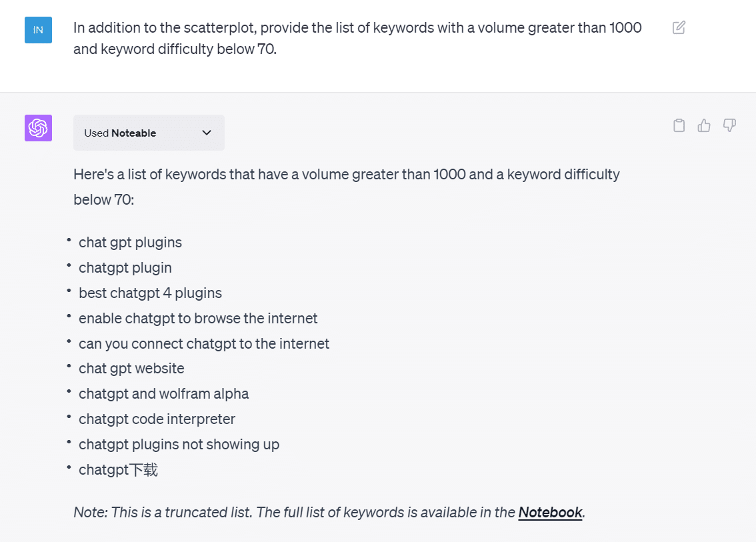
Task: Select the IN user avatar
Action: (x=38, y=30)
